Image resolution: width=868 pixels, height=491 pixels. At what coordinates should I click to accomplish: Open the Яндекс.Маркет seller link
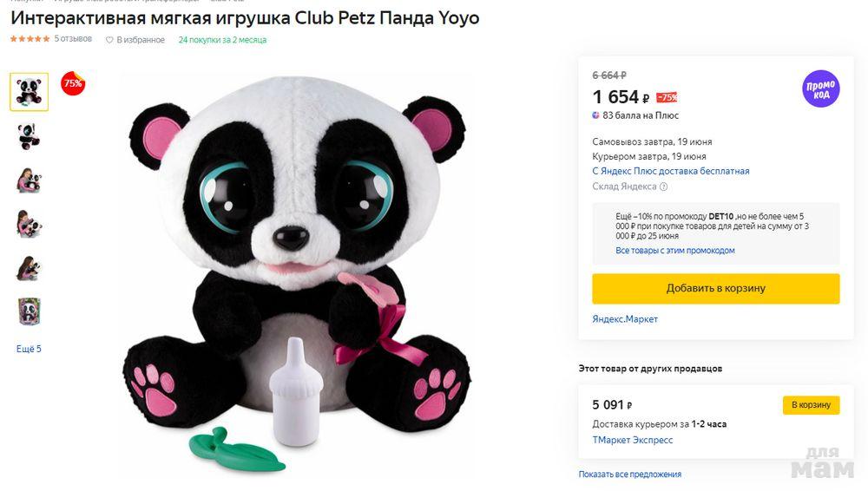pos(625,319)
